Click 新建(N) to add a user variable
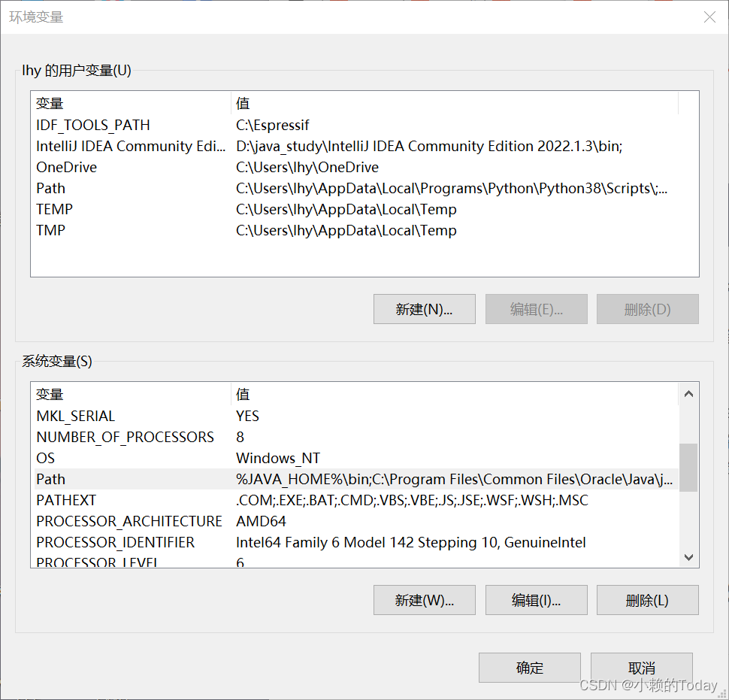The height and width of the screenshot is (700, 729). click(x=424, y=309)
